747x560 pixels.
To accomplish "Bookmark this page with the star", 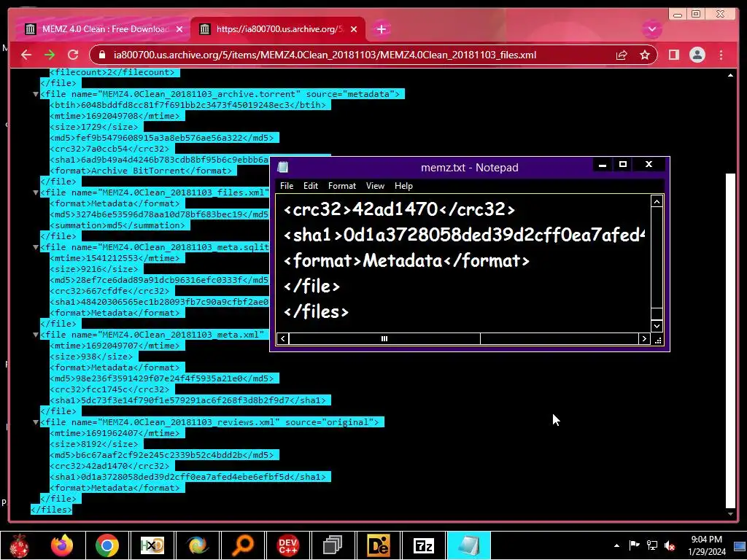I will [x=645, y=55].
